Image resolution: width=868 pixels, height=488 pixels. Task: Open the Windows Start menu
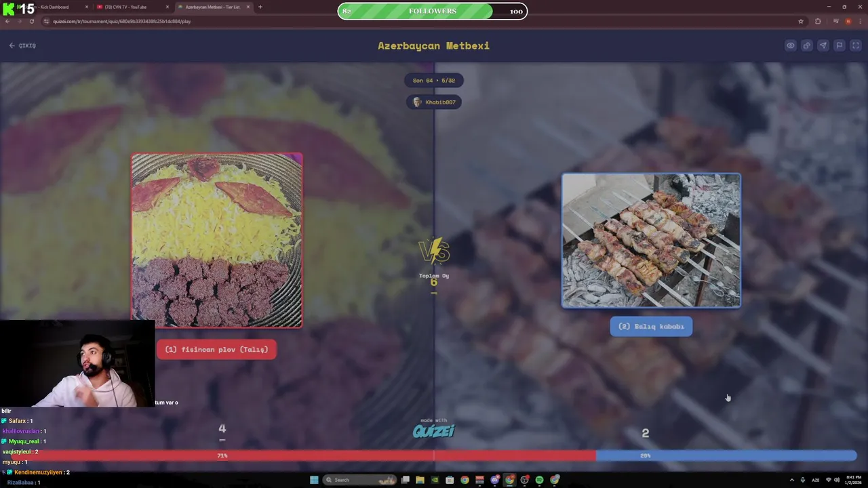(x=314, y=480)
